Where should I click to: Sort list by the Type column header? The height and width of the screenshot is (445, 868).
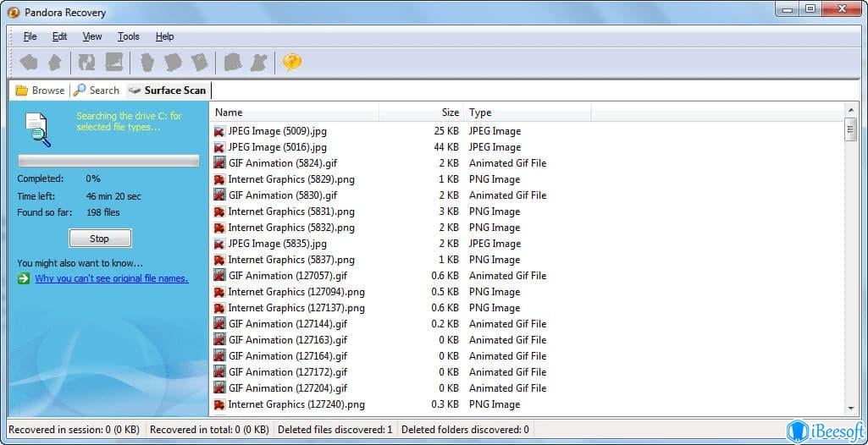click(527, 113)
